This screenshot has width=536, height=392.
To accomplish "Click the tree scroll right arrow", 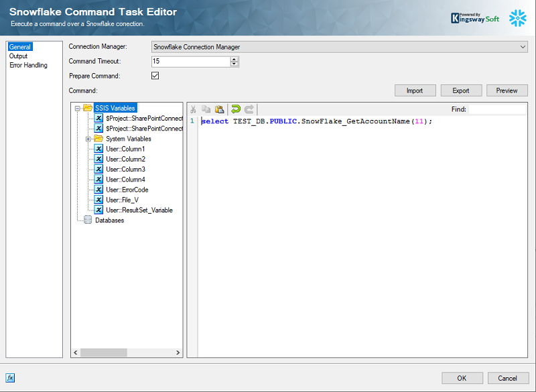I will click(x=178, y=352).
